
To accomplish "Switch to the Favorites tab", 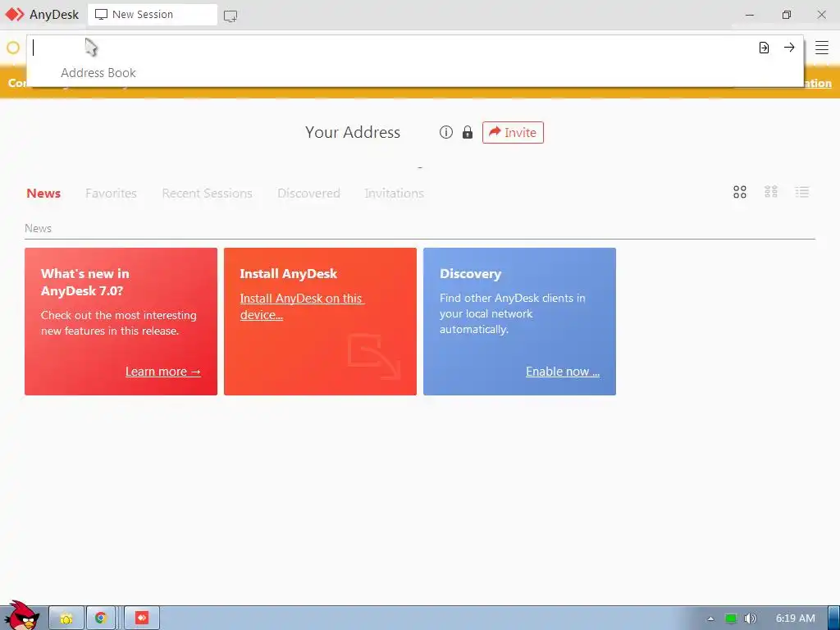I will click(x=111, y=193).
